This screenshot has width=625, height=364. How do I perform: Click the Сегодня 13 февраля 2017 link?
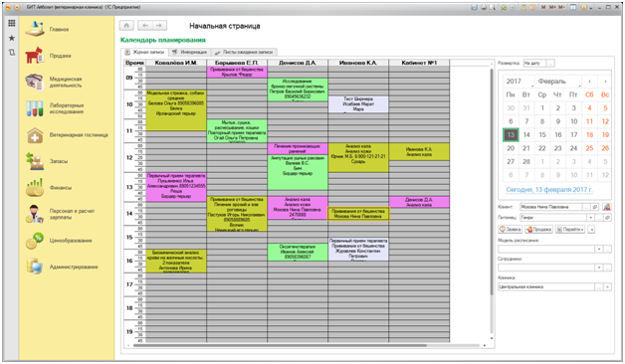coord(549,190)
